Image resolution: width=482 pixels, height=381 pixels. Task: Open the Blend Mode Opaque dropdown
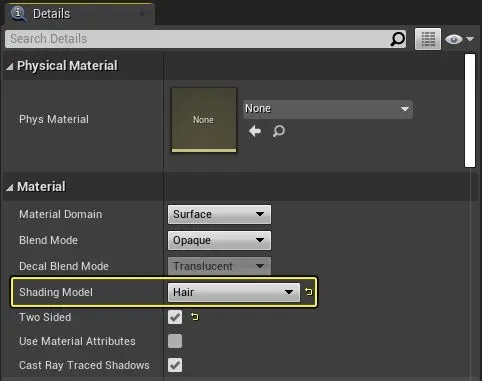[219, 240]
